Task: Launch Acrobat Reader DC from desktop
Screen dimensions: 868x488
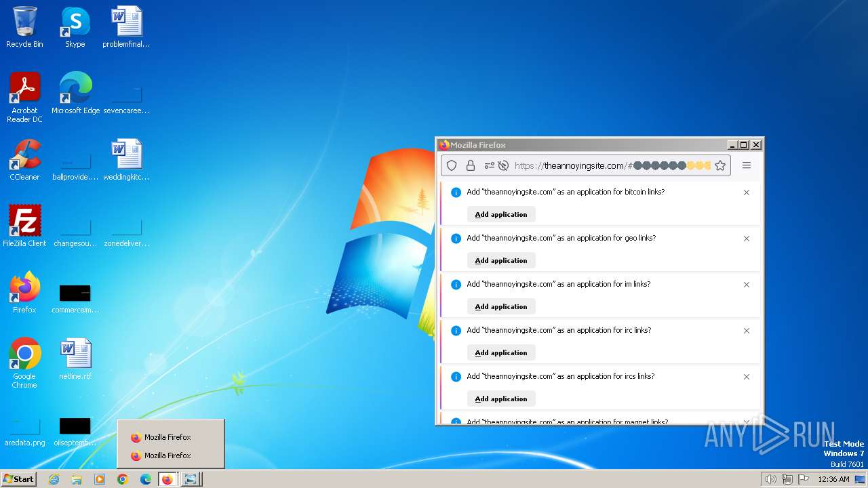Action: click(x=24, y=98)
